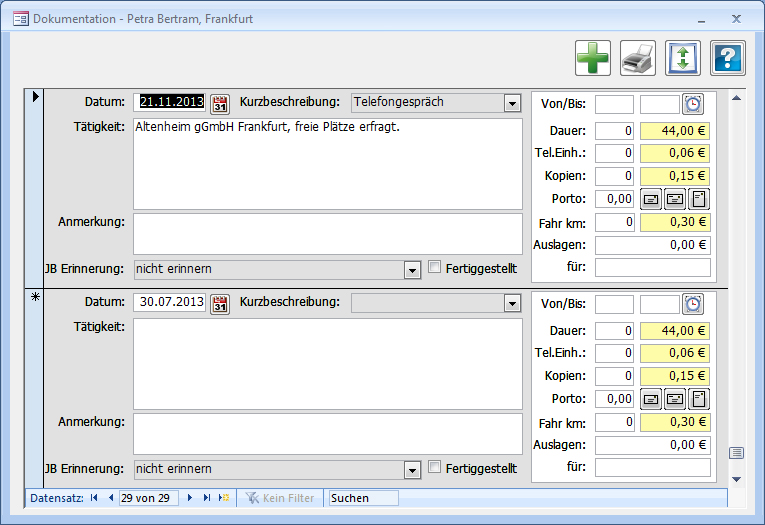Go to next record navigation arrow
The image size is (765, 525).
pos(190,498)
